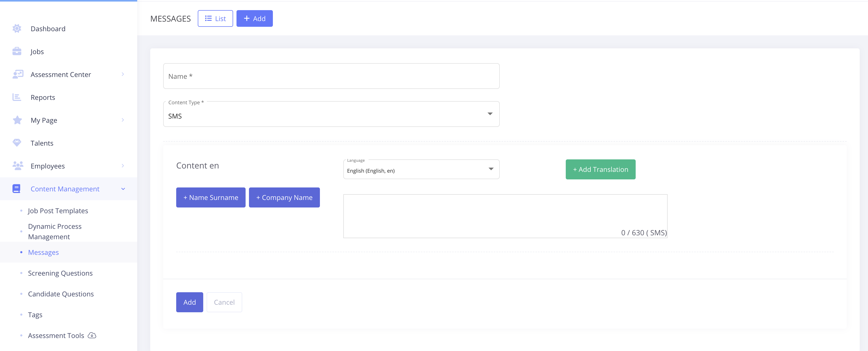Viewport: 868px width, 351px height.
Task: Open the Language dropdown
Action: coord(421,169)
